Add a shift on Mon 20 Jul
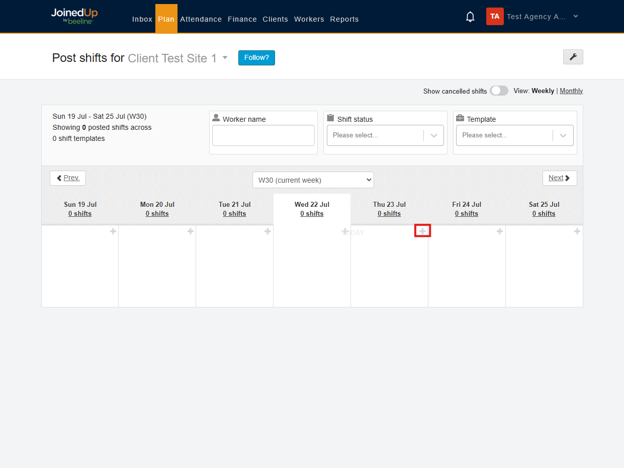This screenshot has height=468, width=624. click(191, 231)
